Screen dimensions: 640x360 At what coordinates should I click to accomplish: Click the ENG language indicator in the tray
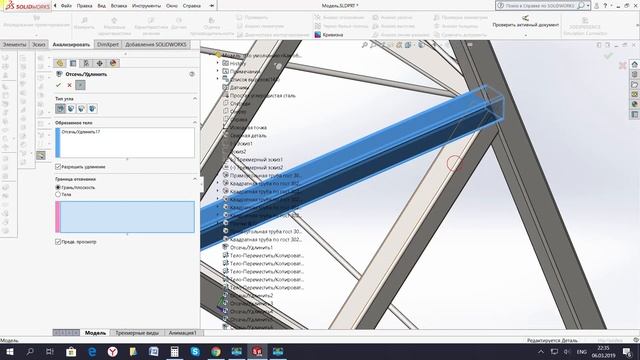click(x=582, y=351)
